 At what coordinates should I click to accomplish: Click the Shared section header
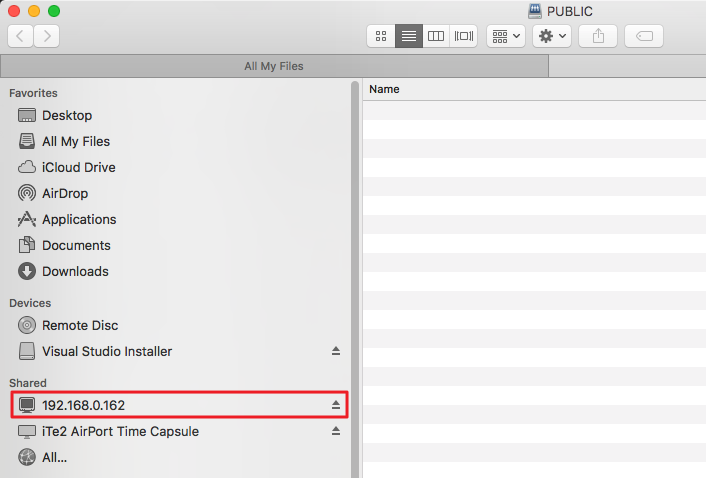(28, 383)
